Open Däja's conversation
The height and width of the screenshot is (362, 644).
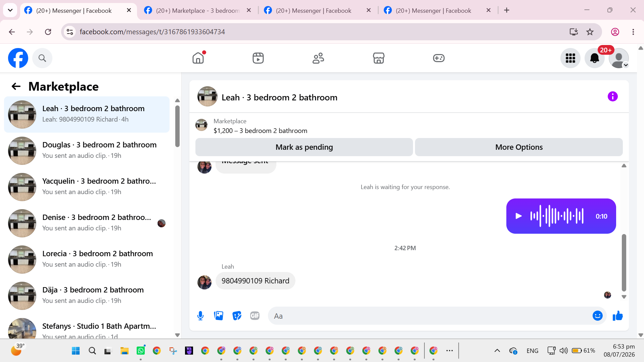tap(87, 296)
